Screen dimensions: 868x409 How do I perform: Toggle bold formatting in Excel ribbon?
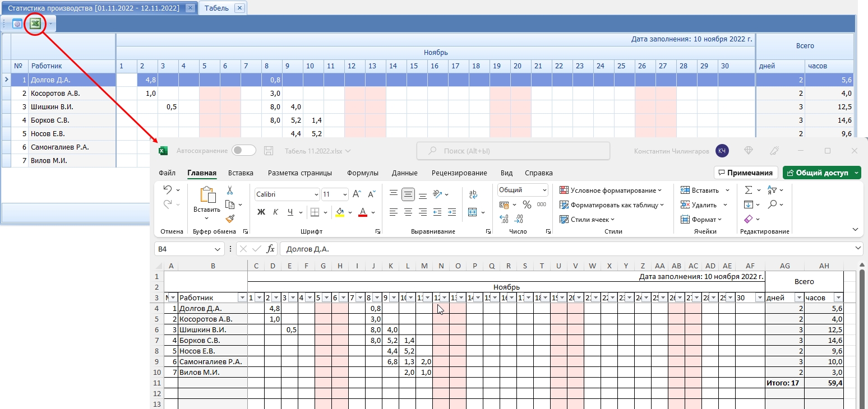tap(261, 212)
